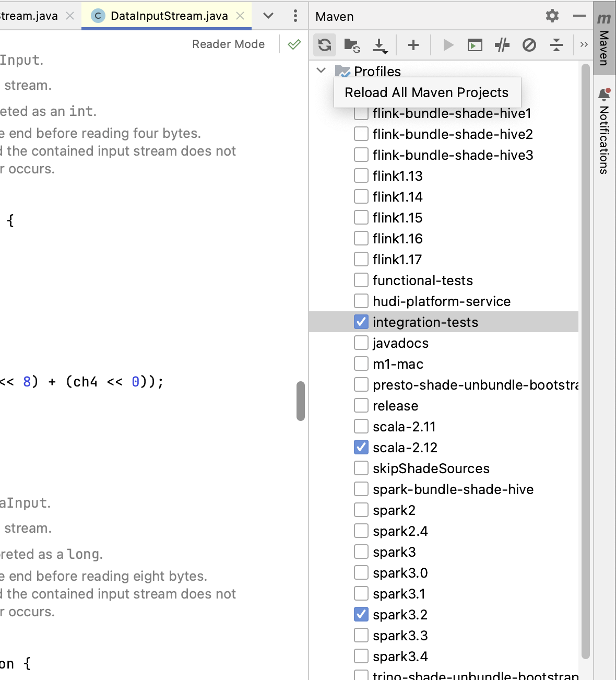The image size is (616, 680).
Task: Open the Execute Maven Goal icon
Action: click(475, 45)
